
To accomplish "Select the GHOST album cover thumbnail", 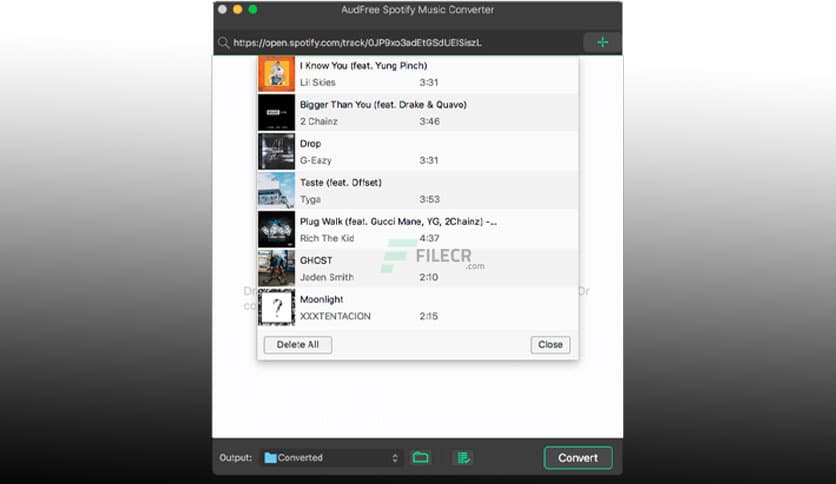I will pyautogui.click(x=276, y=268).
